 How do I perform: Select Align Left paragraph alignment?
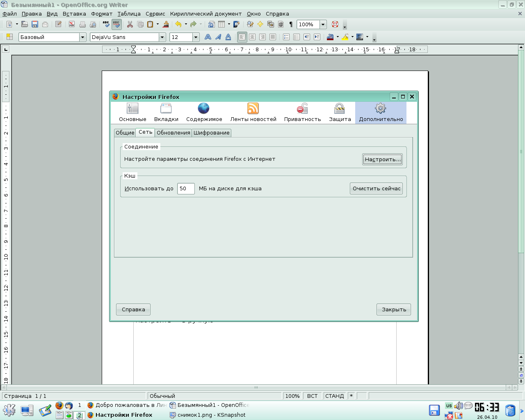click(242, 37)
